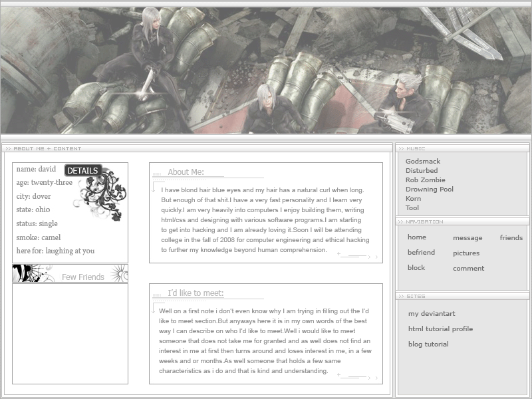
Task: Click the 'status: single' detail line
Action: 37,223
